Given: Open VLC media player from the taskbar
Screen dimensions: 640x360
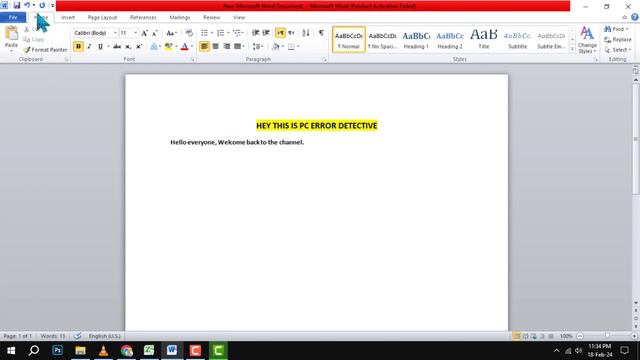Looking at the screenshot, I should pyautogui.click(x=103, y=350).
